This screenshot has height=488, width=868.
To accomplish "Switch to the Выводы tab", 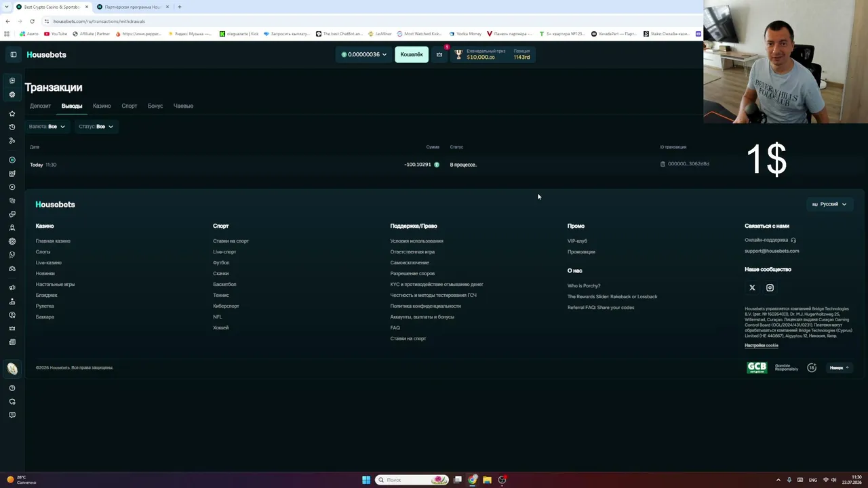I will 72,106.
